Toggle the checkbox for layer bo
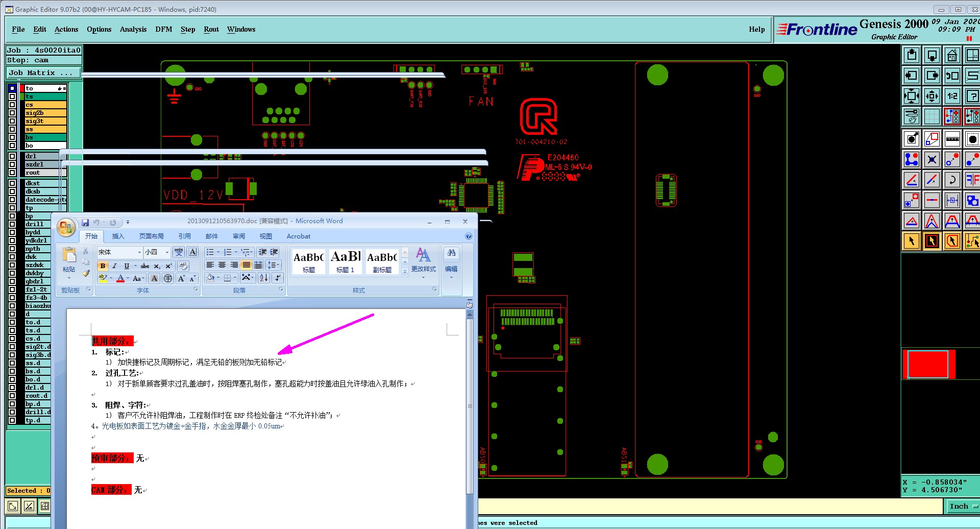Viewport: 980px width, 529px height. tap(12, 146)
